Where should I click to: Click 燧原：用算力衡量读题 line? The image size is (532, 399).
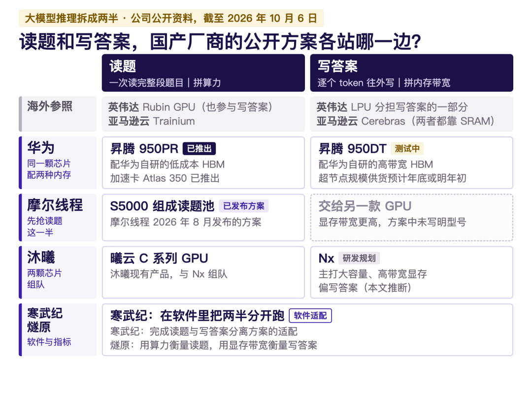pos(214,345)
